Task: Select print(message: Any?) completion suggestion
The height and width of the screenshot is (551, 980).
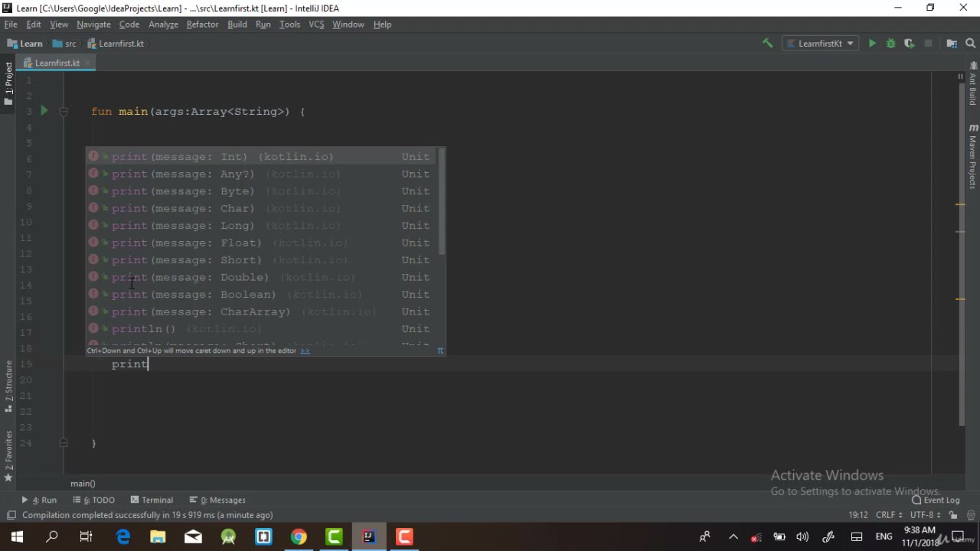Action: (x=261, y=174)
